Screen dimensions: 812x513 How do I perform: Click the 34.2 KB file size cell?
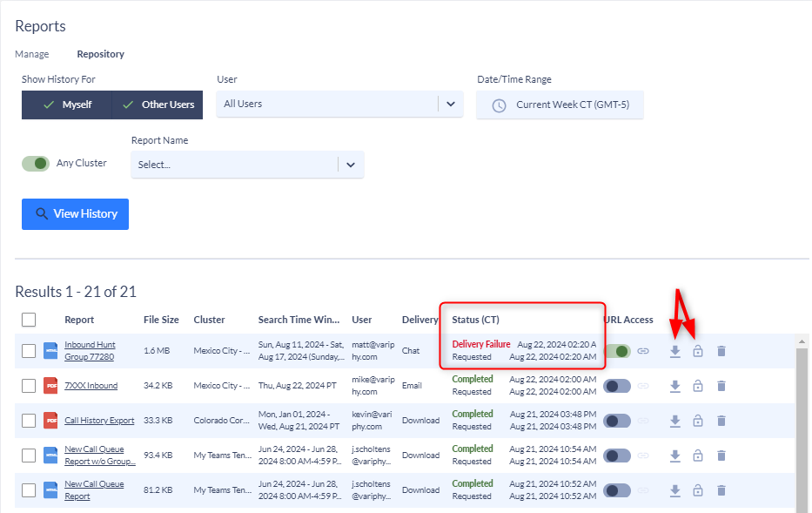(x=158, y=386)
